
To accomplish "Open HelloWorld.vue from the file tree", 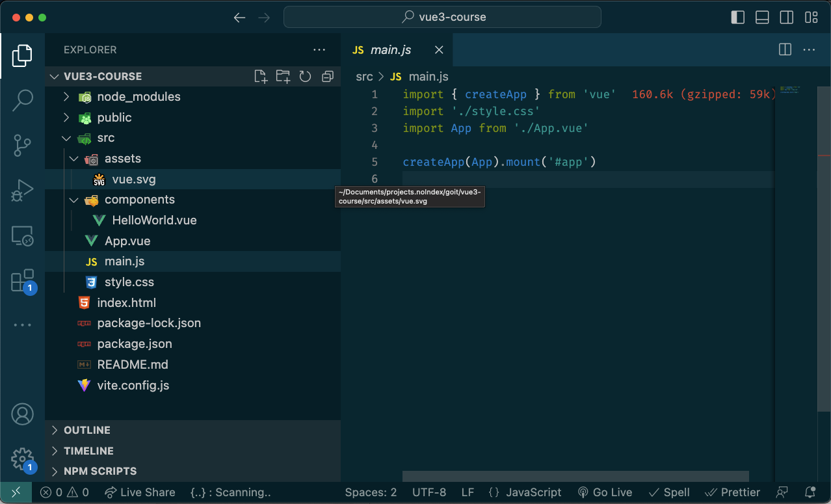I will pos(154,220).
